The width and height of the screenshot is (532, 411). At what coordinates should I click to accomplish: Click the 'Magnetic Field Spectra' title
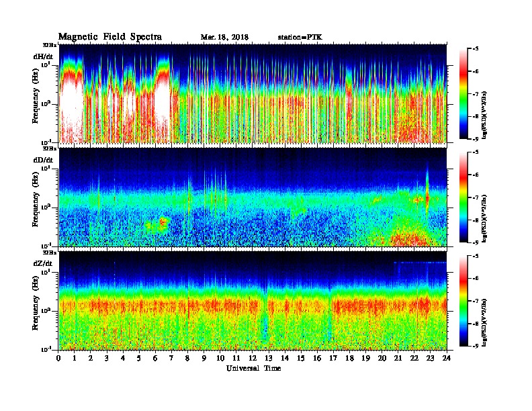110,37
